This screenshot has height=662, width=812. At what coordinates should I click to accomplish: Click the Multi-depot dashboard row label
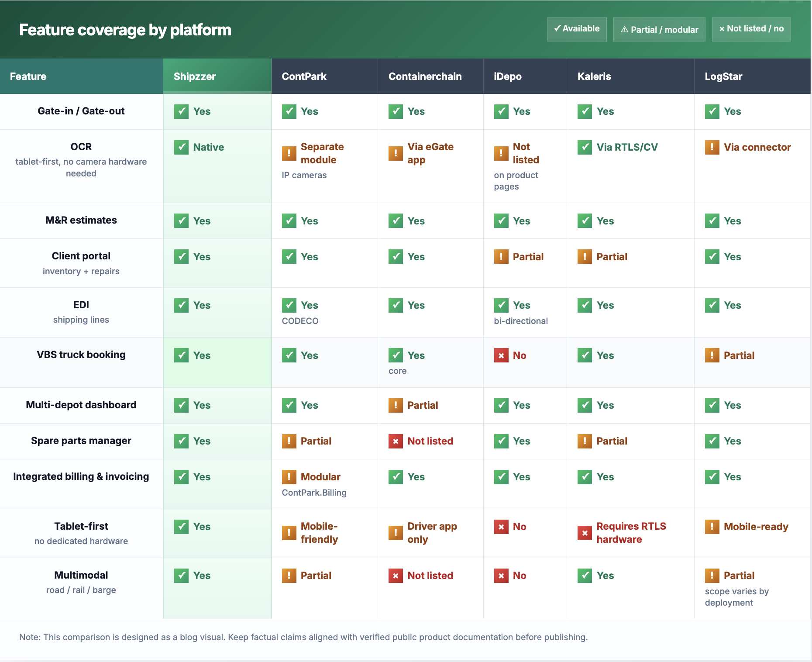coord(81,405)
